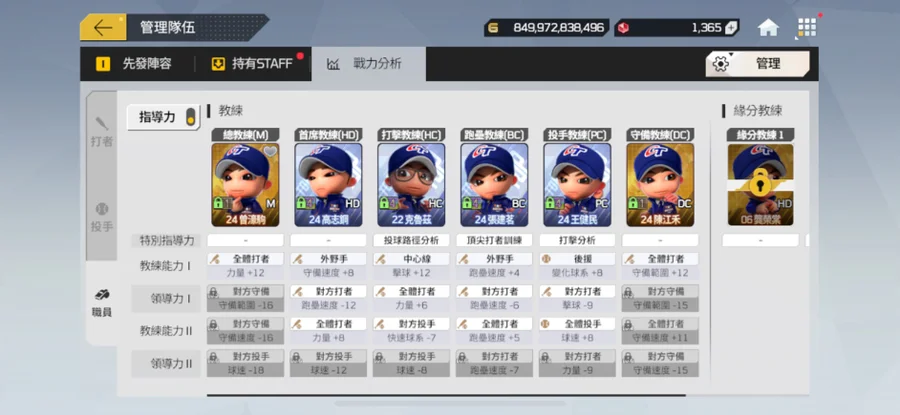The image size is (900, 415).
Task: Click the horizontal scrollbar below the coach list
Action: click(446, 395)
